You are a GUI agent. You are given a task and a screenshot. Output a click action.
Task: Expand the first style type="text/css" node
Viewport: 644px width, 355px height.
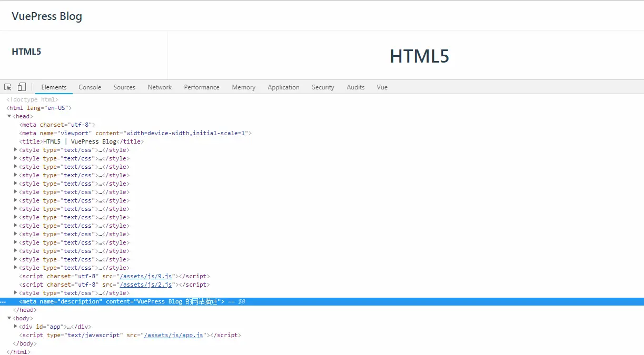[x=16, y=150]
